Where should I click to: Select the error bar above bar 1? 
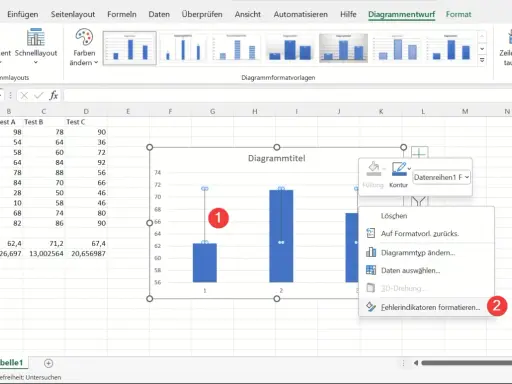(205, 215)
